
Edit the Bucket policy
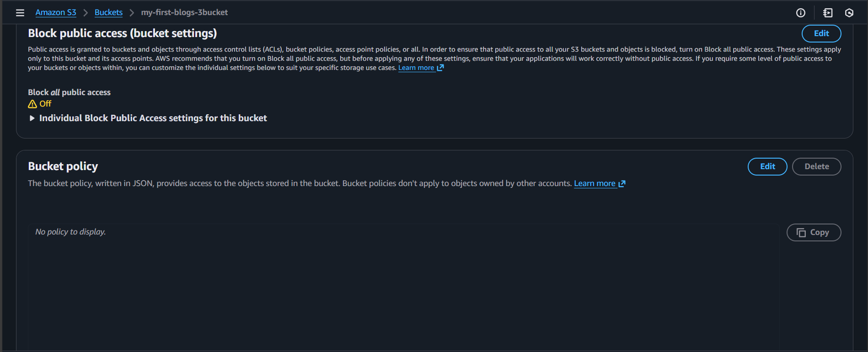767,166
